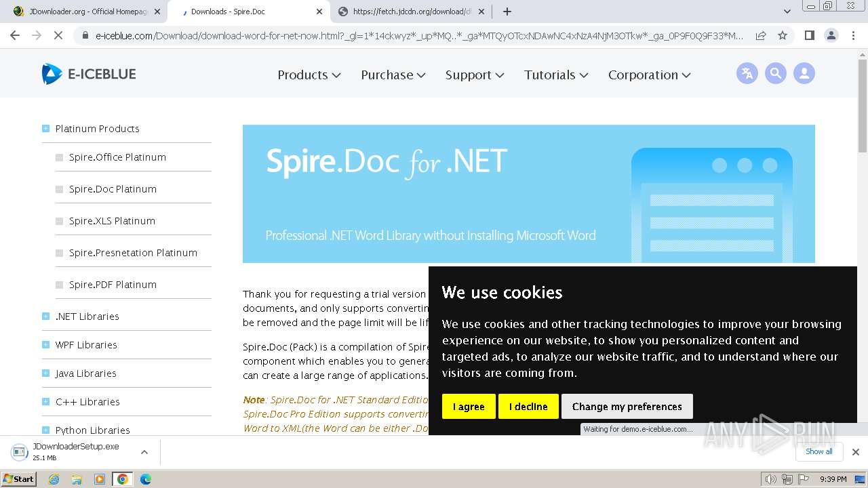The width and height of the screenshot is (868, 488).
Task: Open the Chrome profile icon
Action: click(x=831, y=35)
